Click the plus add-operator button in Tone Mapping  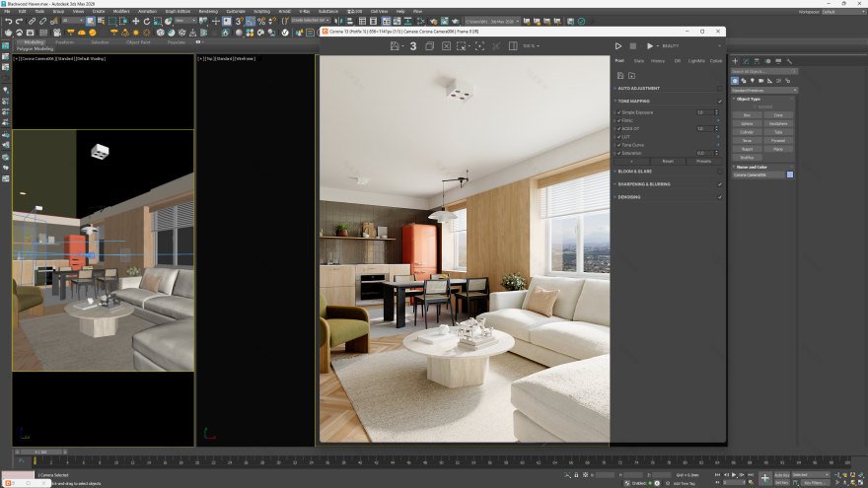[x=631, y=161]
